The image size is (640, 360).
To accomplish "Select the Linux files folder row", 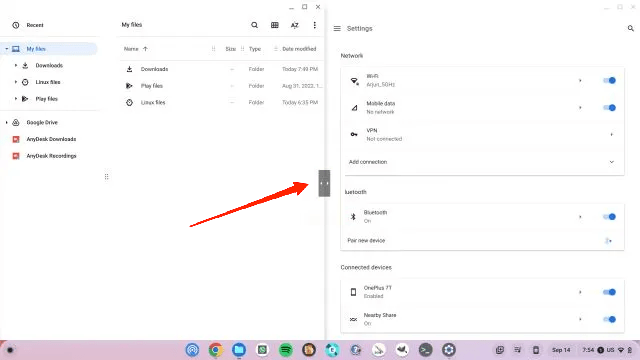I will tap(222, 103).
